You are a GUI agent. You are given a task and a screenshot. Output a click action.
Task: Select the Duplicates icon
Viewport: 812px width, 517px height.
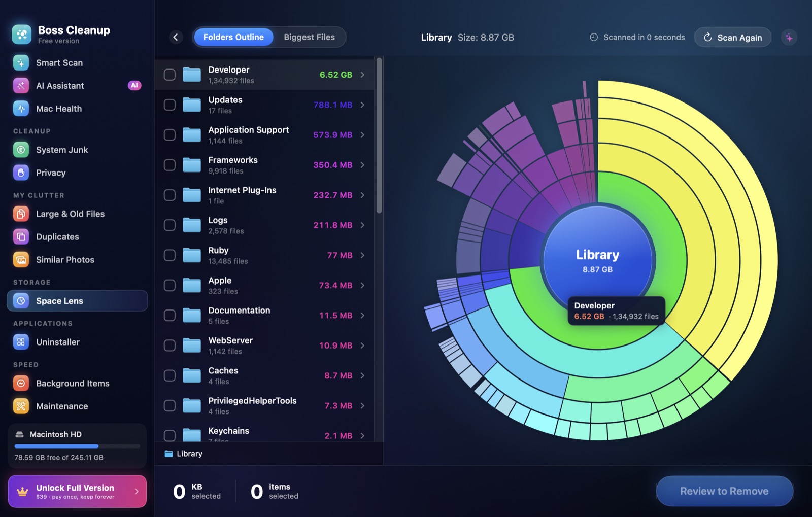click(x=21, y=237)
